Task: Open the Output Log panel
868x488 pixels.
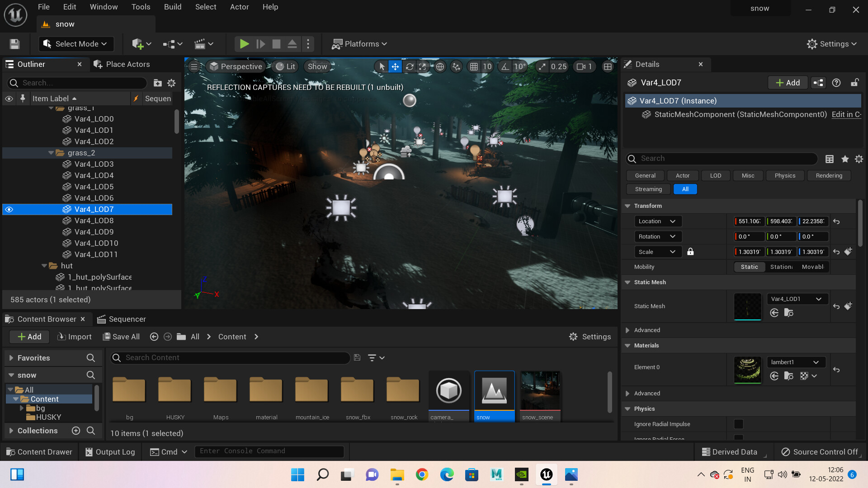Action: (x=110, y=451)
